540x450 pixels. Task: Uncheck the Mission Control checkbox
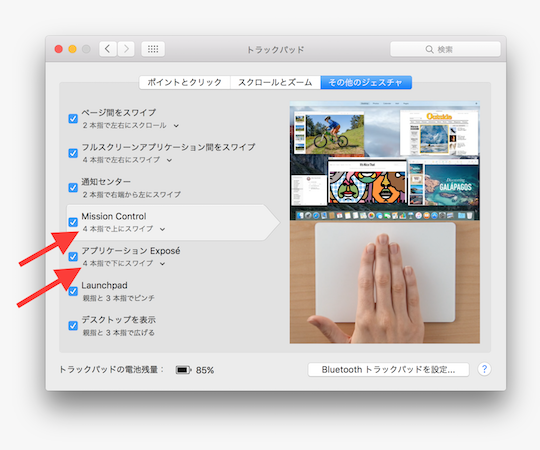[x=73, y=222]
